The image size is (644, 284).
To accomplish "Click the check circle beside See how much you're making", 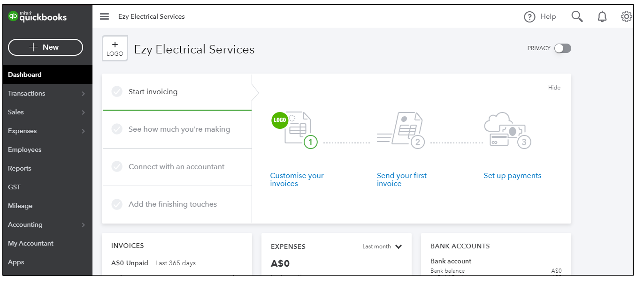I will [117, 129].
